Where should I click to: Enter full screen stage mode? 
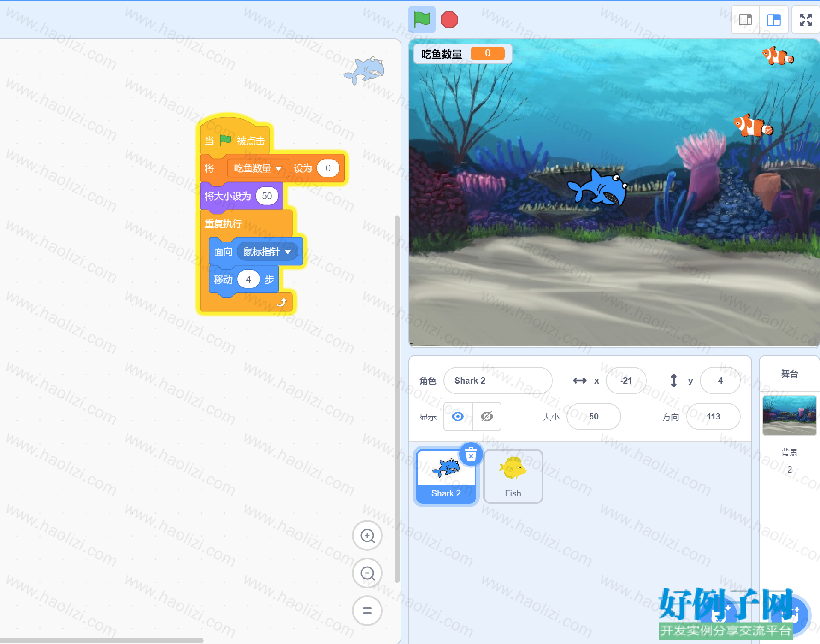pos(806,20)
